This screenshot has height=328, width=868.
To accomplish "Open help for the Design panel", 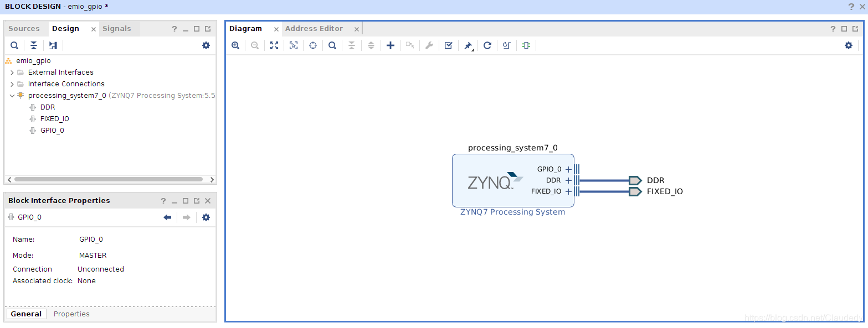I will click(x=174, y=29).
